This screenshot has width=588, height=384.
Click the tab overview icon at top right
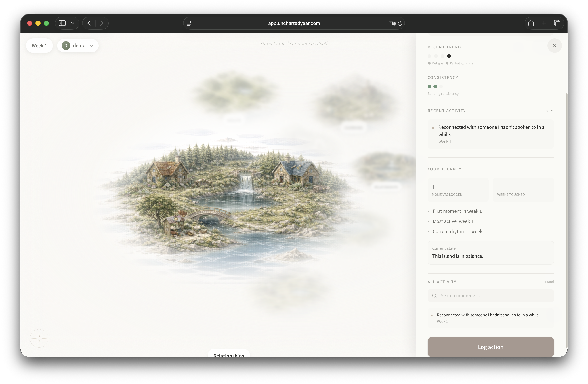tap(557, 23)
